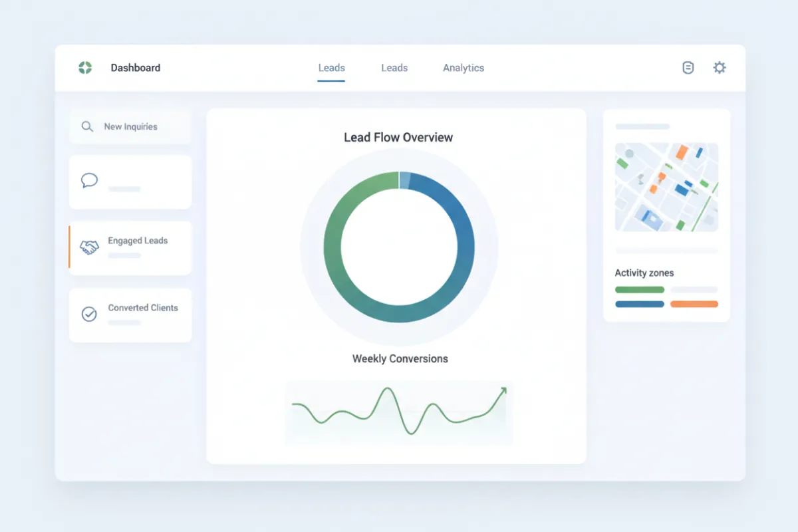Click the shield notes icon in header
Viewport: 798px width, 532px height.
tap(688, 67)
